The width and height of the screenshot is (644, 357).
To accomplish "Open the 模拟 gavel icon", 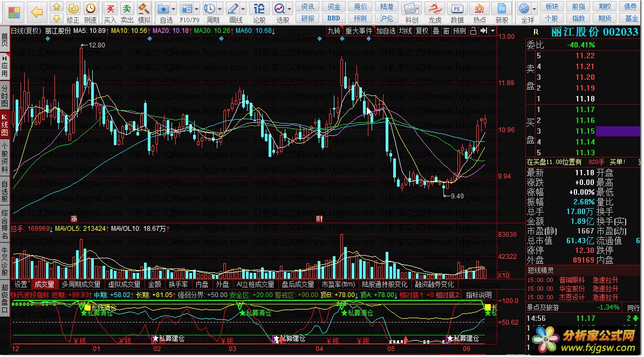I will 144,8.
